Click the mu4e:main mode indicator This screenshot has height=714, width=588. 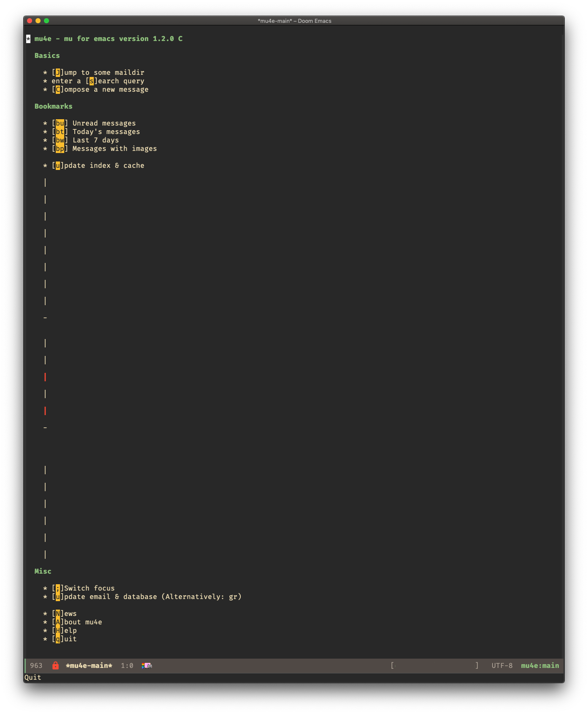[x=540, y=665]
